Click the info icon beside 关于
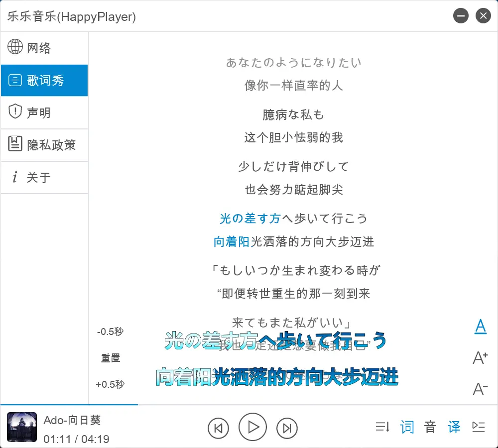The width and height of the screenshot is (498, 448). pyautogui.click(x=14, y=177)
